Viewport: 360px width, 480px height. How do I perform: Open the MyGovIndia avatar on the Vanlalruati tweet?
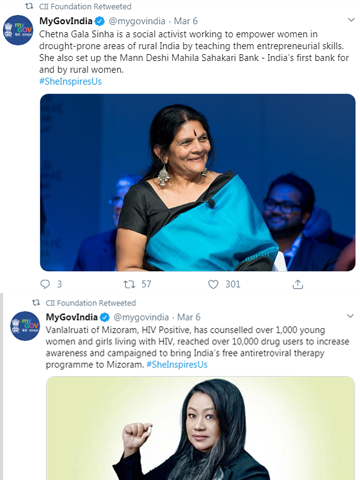[25, 326]
